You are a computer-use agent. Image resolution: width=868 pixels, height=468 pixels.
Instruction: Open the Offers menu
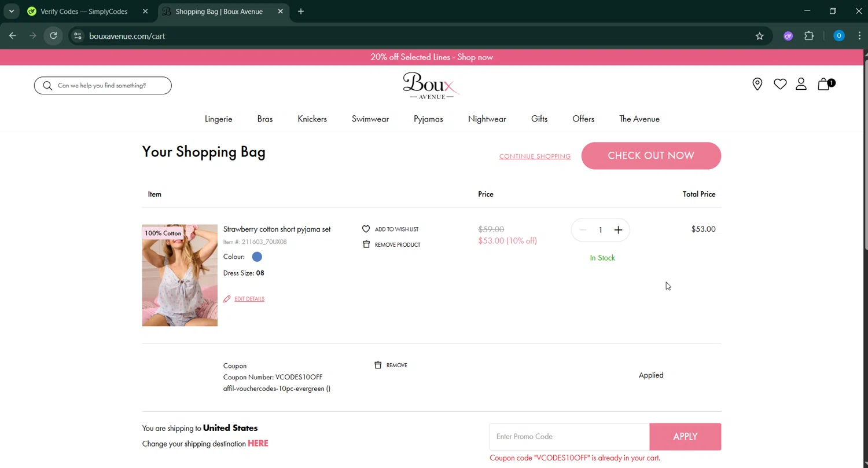(x=583, y=119)
